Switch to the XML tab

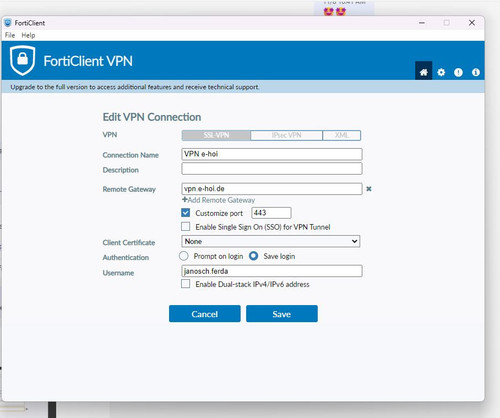tap(342, 135)
